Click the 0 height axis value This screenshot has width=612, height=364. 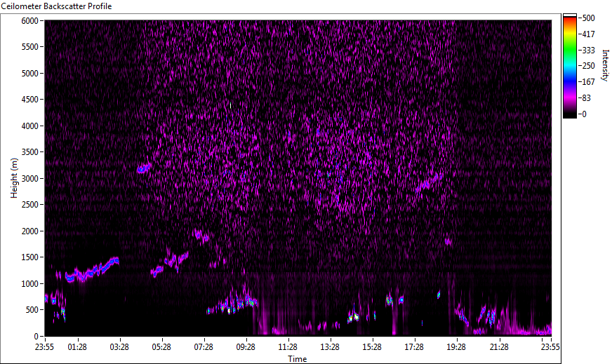coord(36,337)
